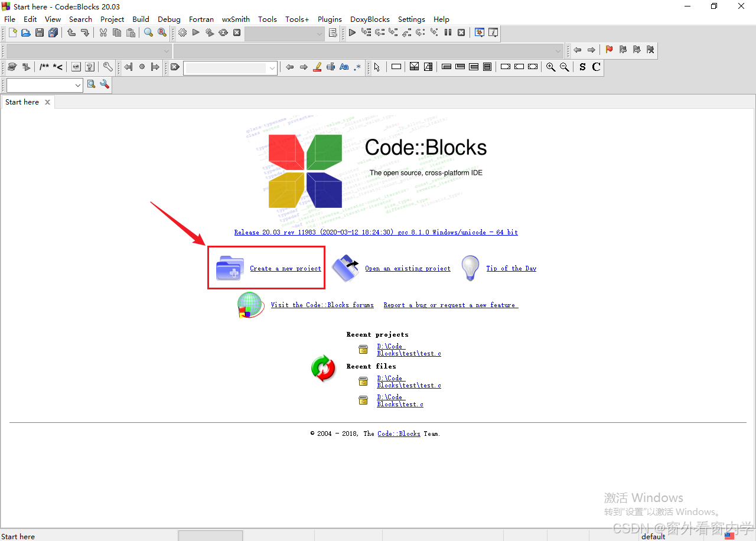Image resolution: width=756 pixels, height=541 pixels.
Task: Click the Copy icon in toolbar
Action: coord(117,33)
